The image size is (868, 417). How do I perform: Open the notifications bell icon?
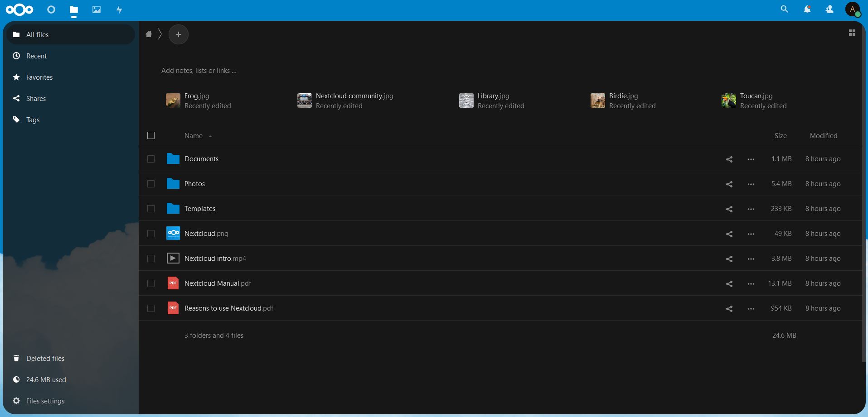click(807, 9)
